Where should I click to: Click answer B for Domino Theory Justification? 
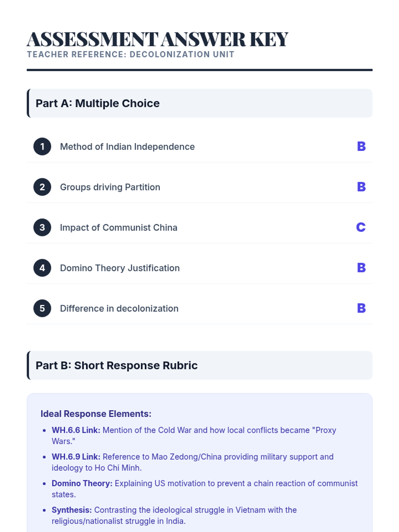[361, 268]
